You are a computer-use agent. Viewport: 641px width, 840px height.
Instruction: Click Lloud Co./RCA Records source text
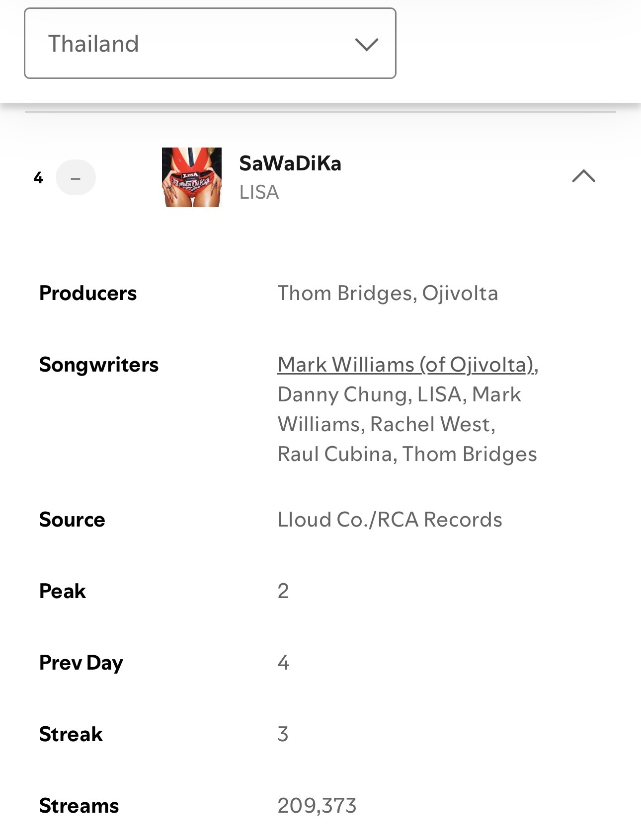coord(390,520)
